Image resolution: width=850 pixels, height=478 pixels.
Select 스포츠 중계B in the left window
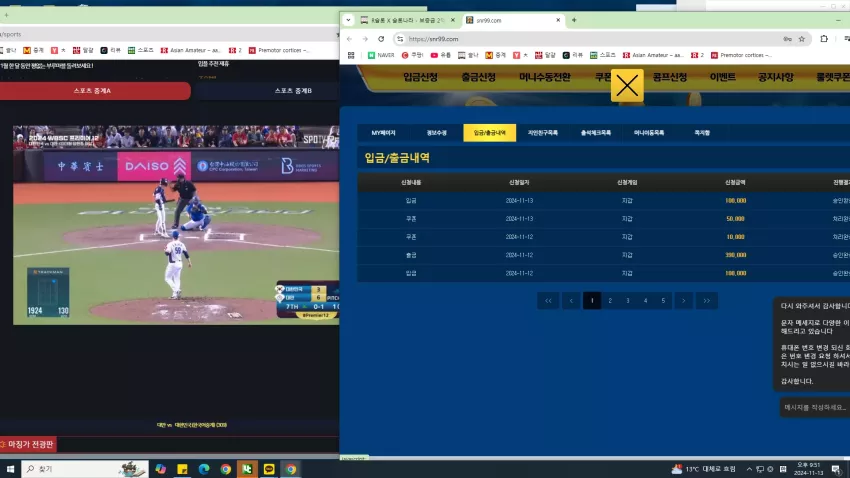point(293,91)
